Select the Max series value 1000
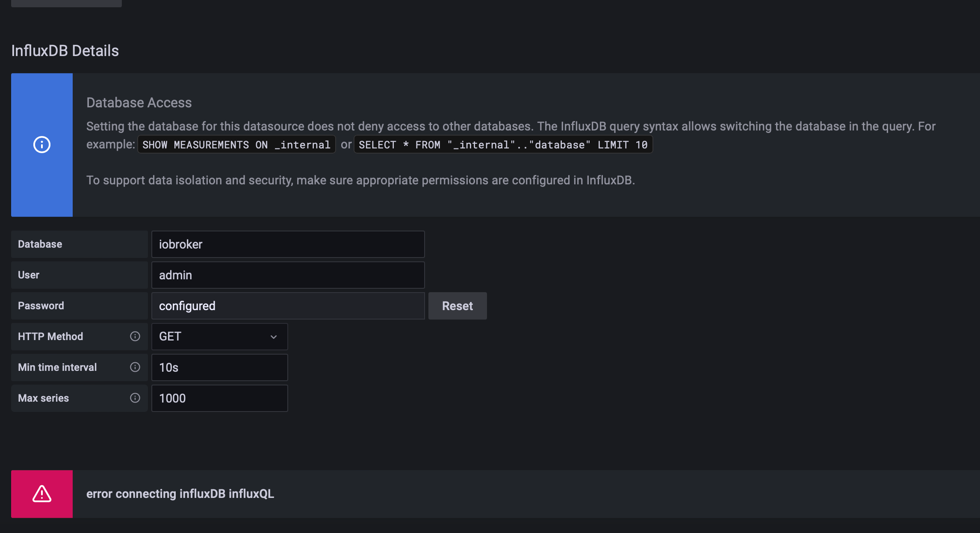The width and height of the screenshot is (980, 533). (x=219, y=398)
